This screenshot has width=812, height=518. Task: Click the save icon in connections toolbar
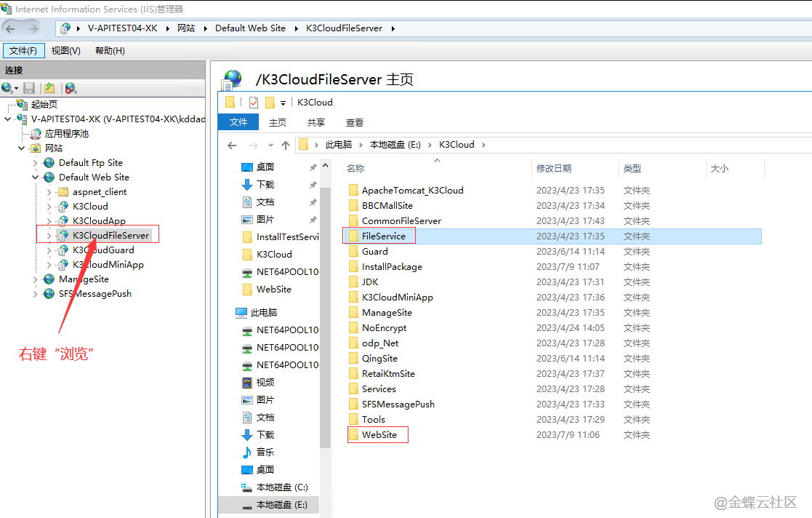click(x=29, y=88)
